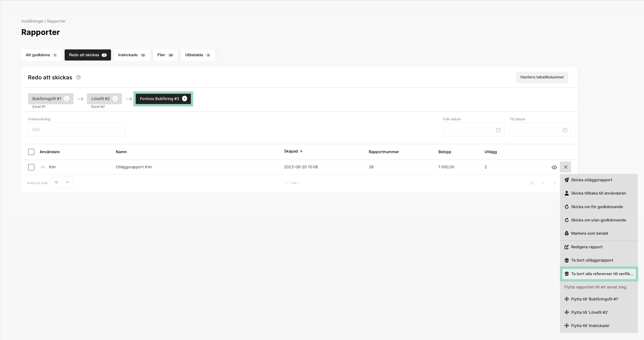Open the Antal per sida dropdown

(x=62, y=182)
